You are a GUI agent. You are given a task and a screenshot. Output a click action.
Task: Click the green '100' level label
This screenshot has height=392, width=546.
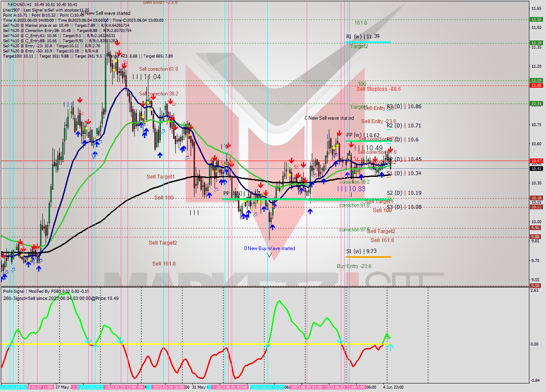tap(362, 84)
